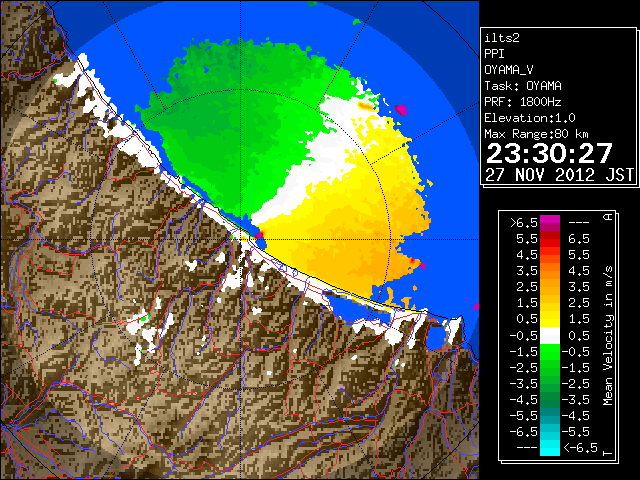Select the Mean Velocity in m/s axis label
The height and width of the screenshot is (480, 640).
point(608,336)
